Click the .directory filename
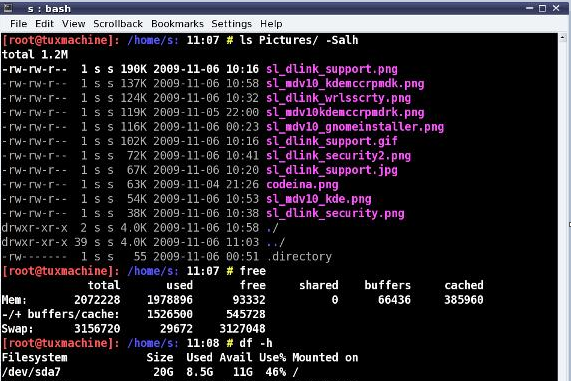 [x=299, y=257]
